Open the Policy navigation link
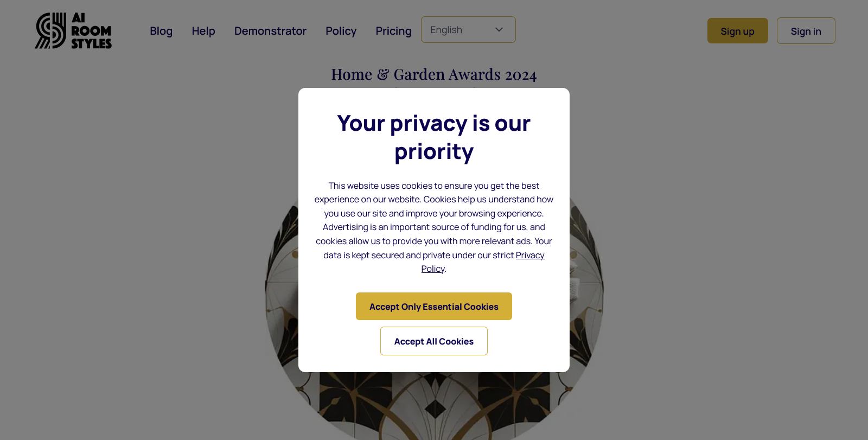This screenshot has height=440, width=868. pyautogui.click(x=341, y=31)
